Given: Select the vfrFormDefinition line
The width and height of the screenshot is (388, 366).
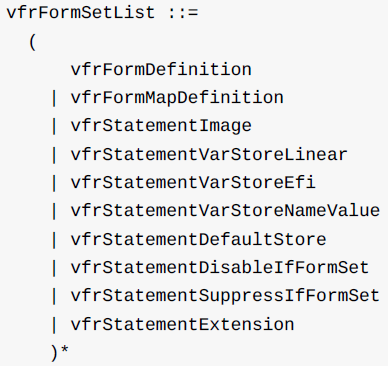Looking at the screenshot, I should pos(161,69).
